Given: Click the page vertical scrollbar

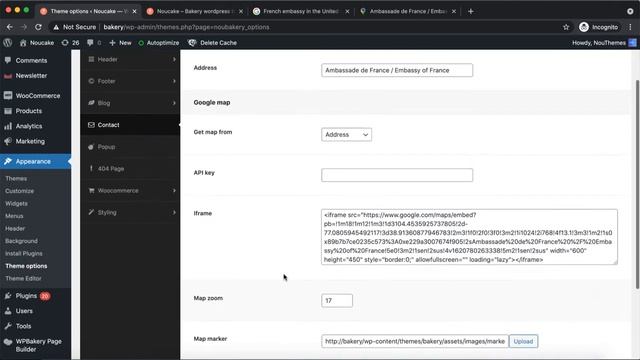Looking at the screenshot, I should 637,184.
